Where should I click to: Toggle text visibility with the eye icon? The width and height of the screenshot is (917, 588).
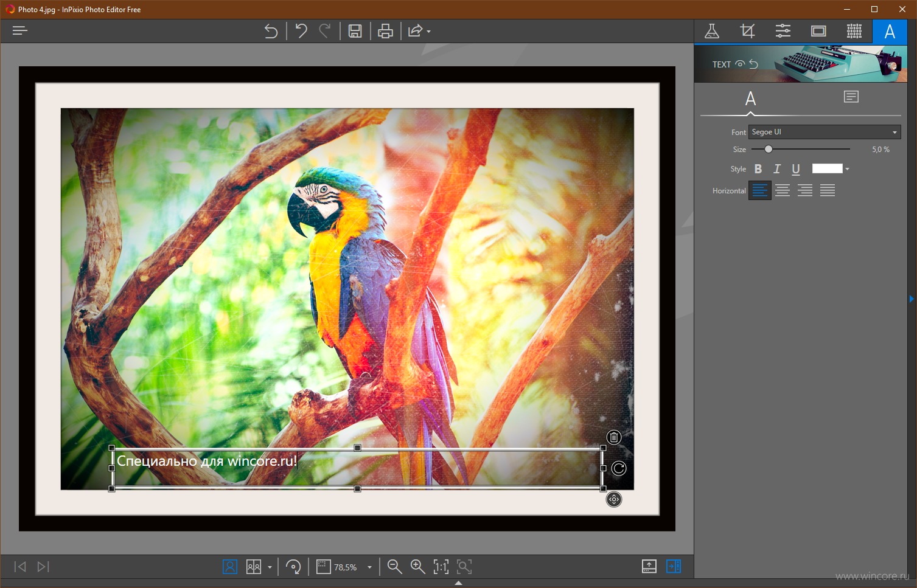[740, 64]
